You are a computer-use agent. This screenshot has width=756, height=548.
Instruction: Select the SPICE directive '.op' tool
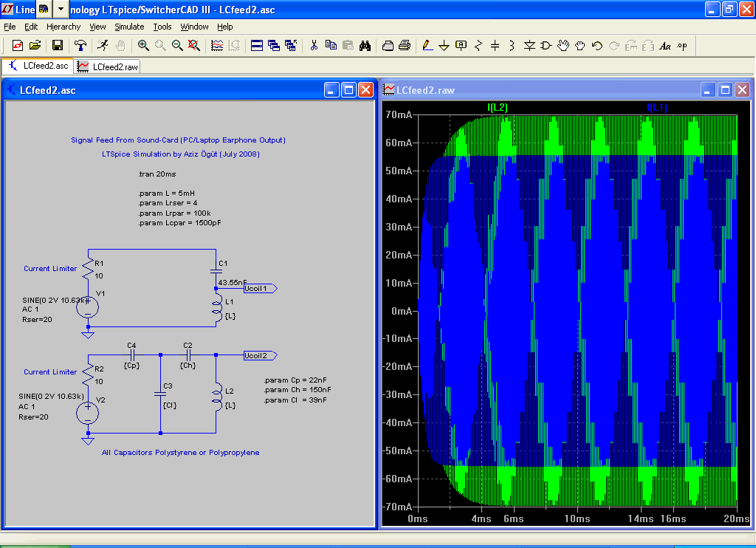681,45
